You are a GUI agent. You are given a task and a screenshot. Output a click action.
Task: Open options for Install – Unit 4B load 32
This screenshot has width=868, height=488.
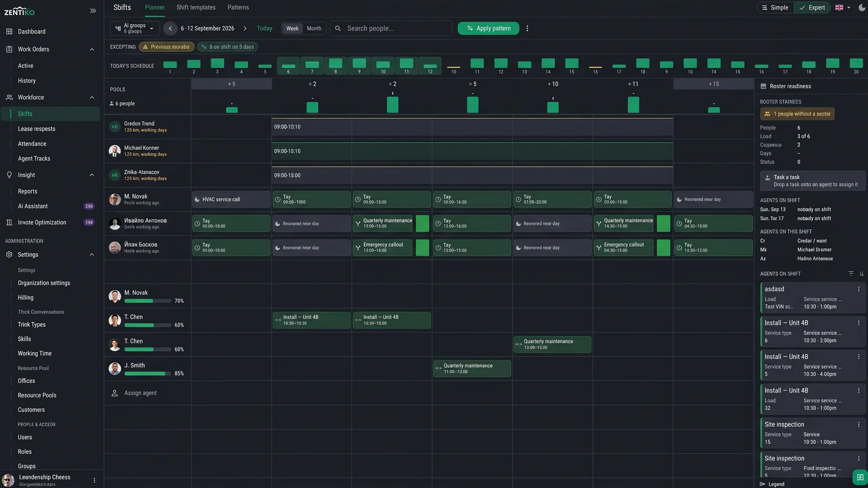point(859,391)
